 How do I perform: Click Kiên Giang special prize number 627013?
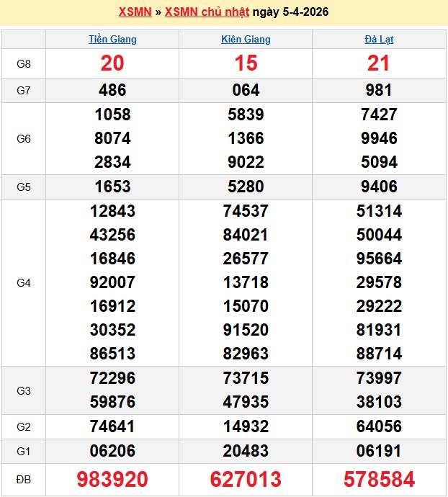(246, 479)
